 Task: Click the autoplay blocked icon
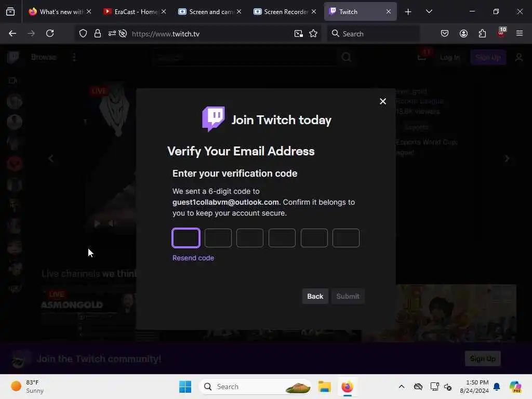[123, 33]
